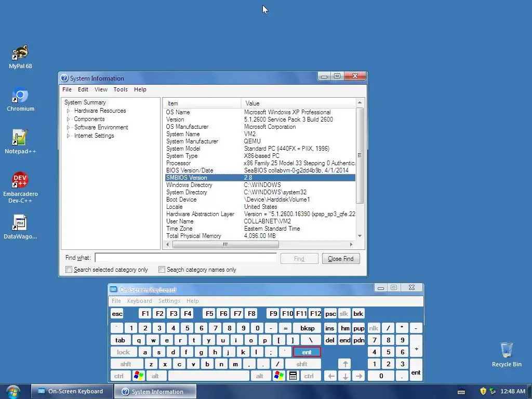Open Help menu in System Information
Screen dimensions: 532x399
point(140,89)
